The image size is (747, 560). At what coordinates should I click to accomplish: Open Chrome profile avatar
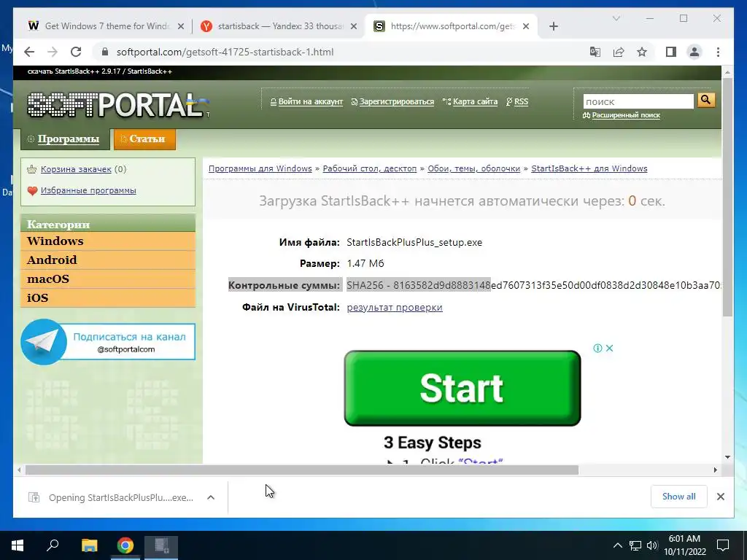[694, 52]
